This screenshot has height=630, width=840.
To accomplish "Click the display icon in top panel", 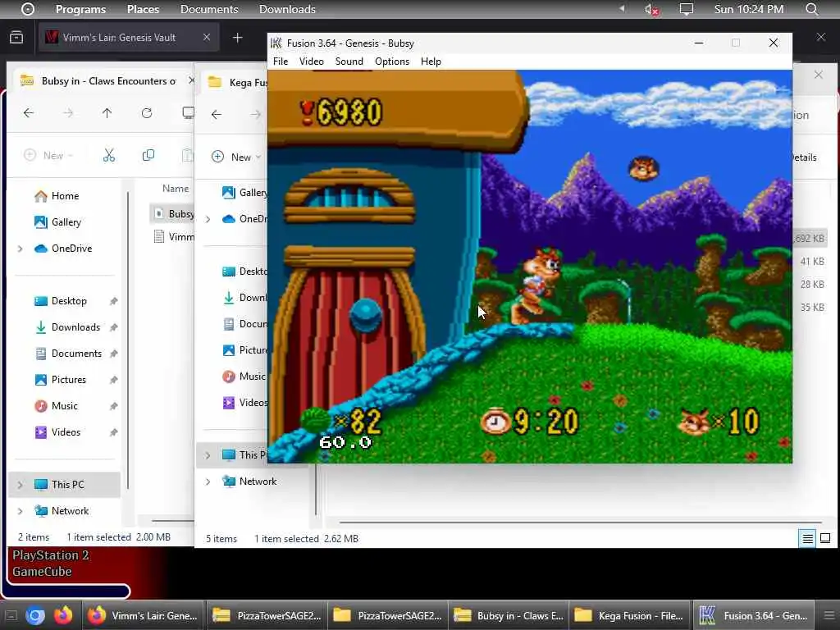I will click(687, 9).
